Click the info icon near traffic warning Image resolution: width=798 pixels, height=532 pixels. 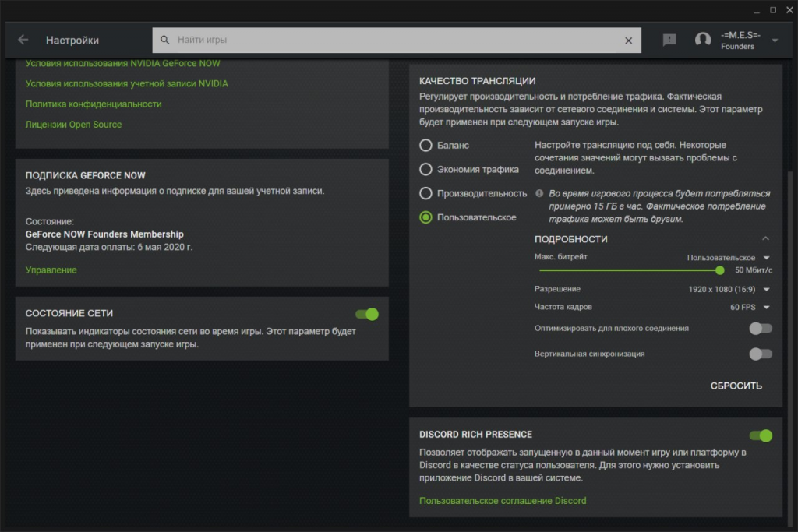[539, 193]
